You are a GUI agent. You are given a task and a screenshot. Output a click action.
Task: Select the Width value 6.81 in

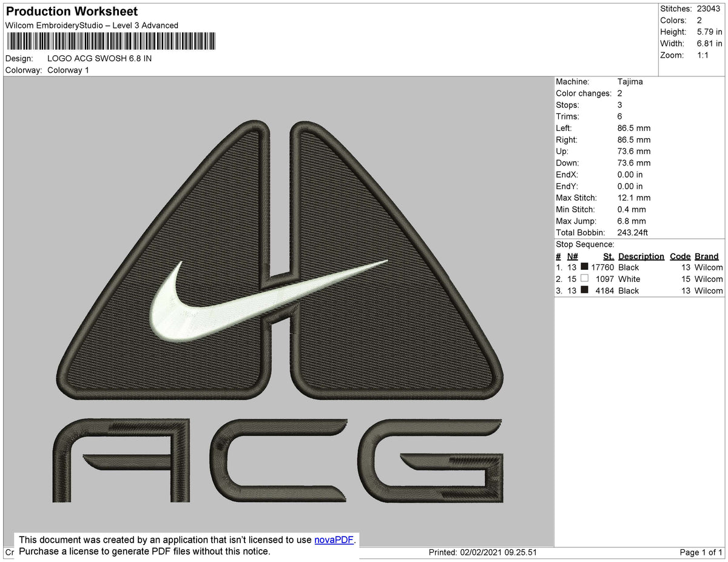click(709, 44)
